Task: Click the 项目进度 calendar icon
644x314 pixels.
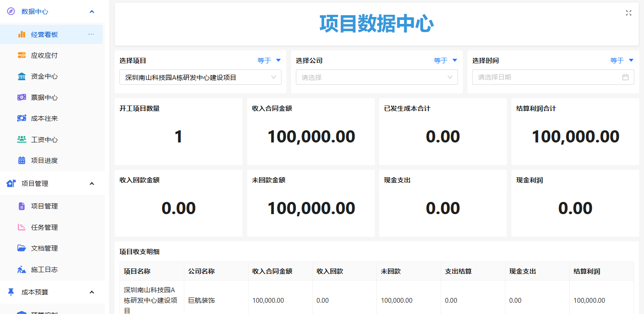Action: coord(22,160)
